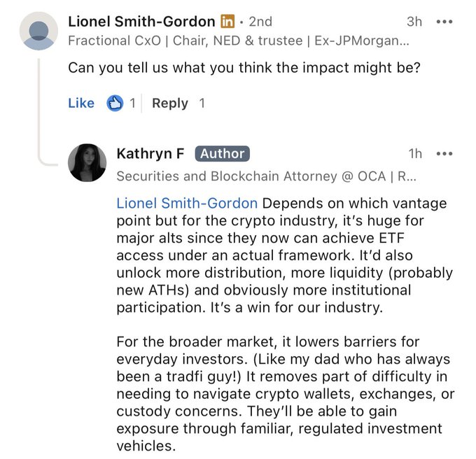Click Lionel's headline starting with Fractional CxO
Screen dimensions: 476x459
[x=238, y=41]
